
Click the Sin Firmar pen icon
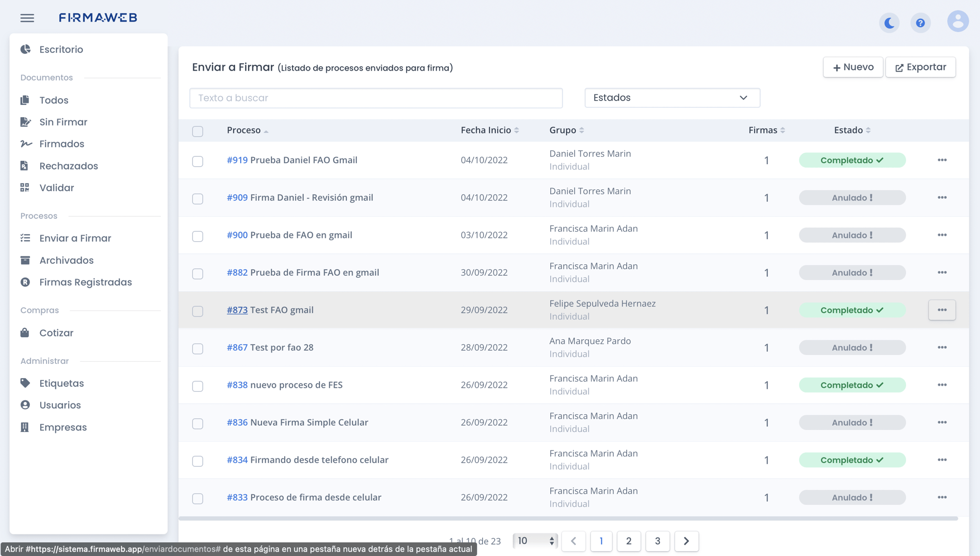(25, 122)
